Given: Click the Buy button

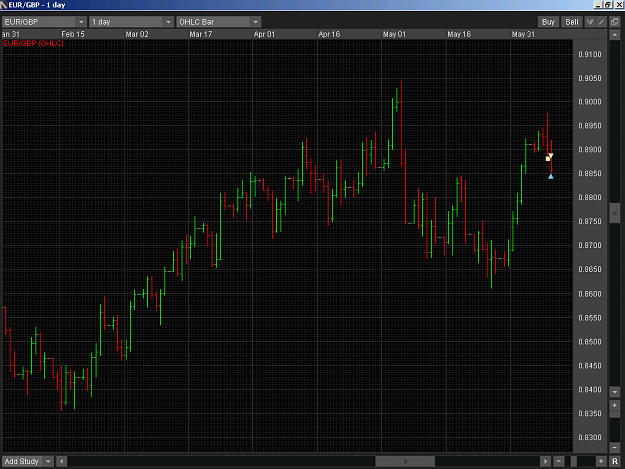Looking at the screenshot, I should 548,22.
